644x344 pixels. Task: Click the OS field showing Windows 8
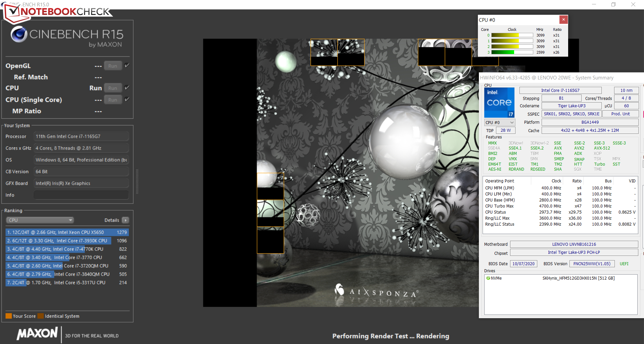pyautogui.click(x=81, y=160)
